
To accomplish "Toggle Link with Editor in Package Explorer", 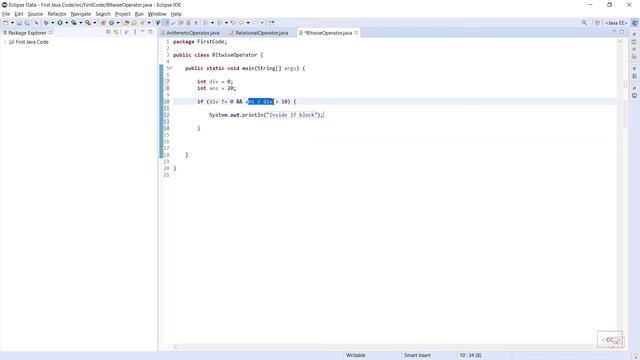I will (116, 32).
